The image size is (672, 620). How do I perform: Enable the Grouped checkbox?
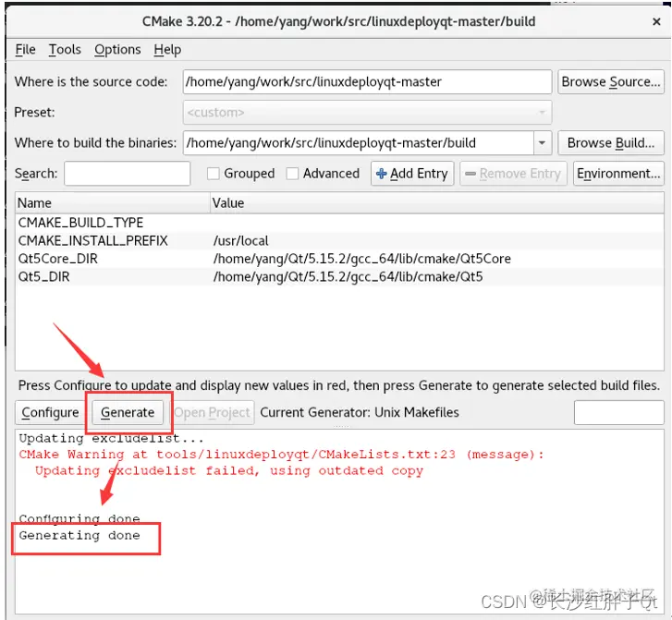tap(213, 174)
